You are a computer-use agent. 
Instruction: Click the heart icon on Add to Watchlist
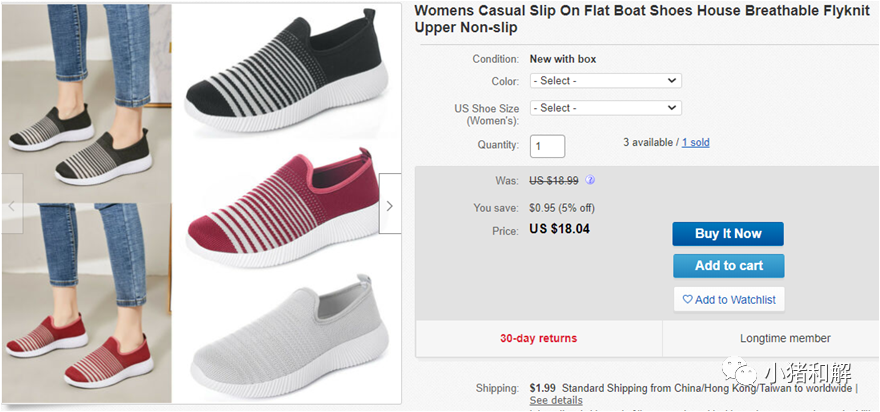click(x=687, y=299)
